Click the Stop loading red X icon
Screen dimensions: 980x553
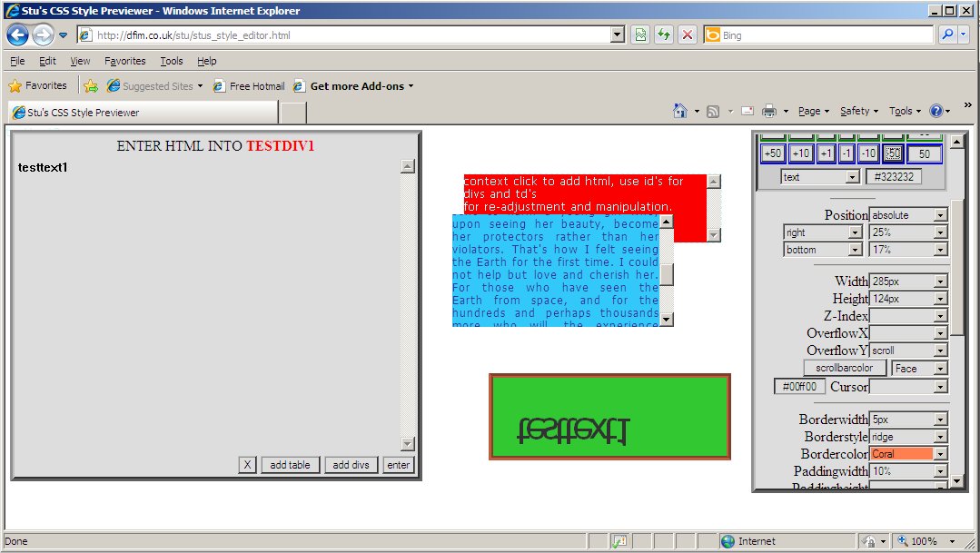[688, 35]
